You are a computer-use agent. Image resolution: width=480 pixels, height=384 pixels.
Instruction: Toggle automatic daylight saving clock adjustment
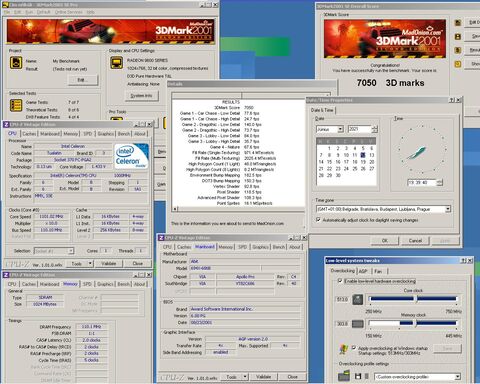[x=318, y=220]
